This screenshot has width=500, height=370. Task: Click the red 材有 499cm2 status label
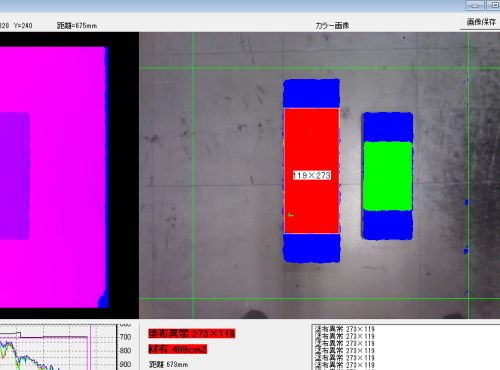[x=178, y=349]
